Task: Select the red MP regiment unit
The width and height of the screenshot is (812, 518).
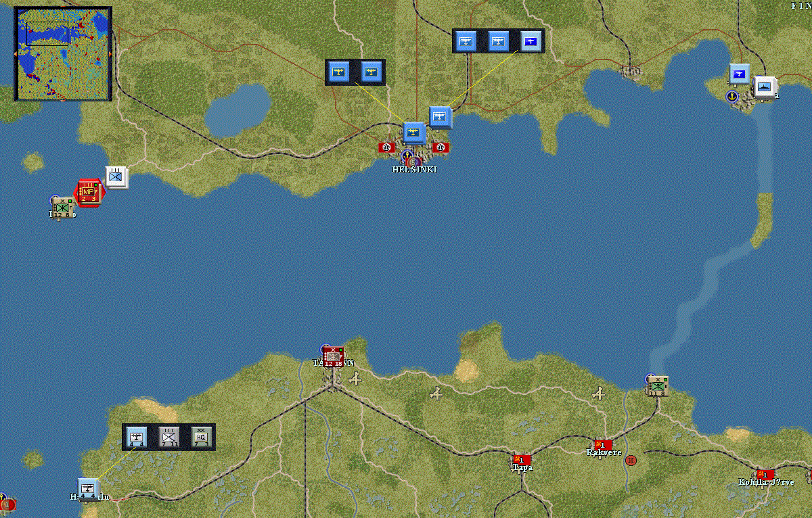Action: pos(89,193)
